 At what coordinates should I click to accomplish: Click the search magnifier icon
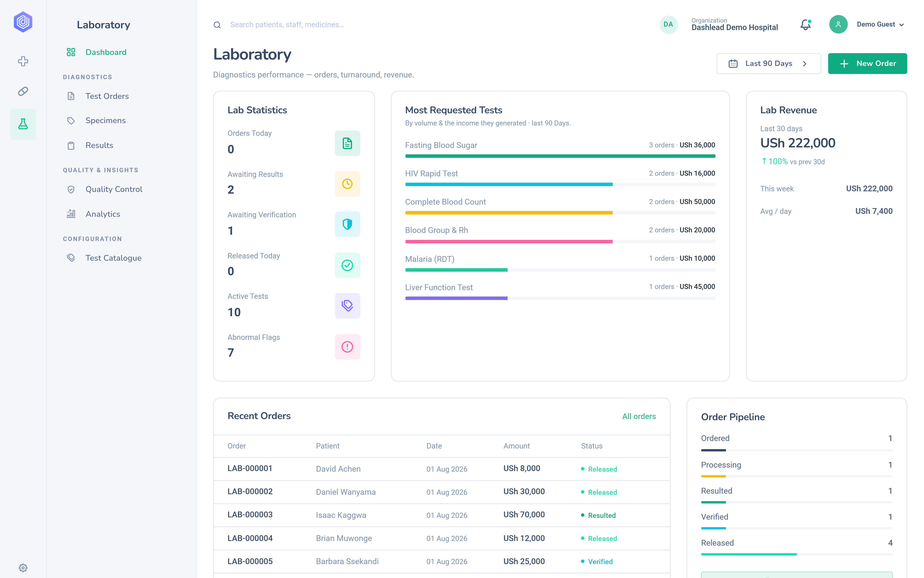[x=217, y=25]
